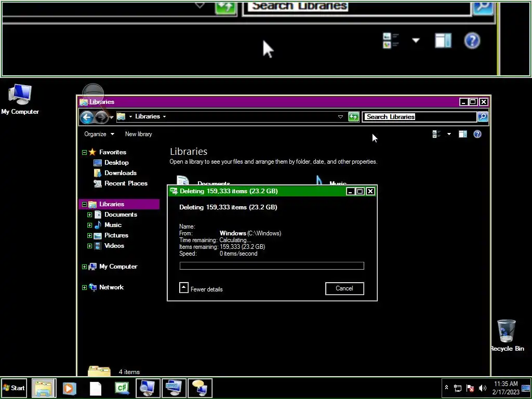532x399 pixels.
Task: Open Action Center flag in tray
Action: pos(470,388)
